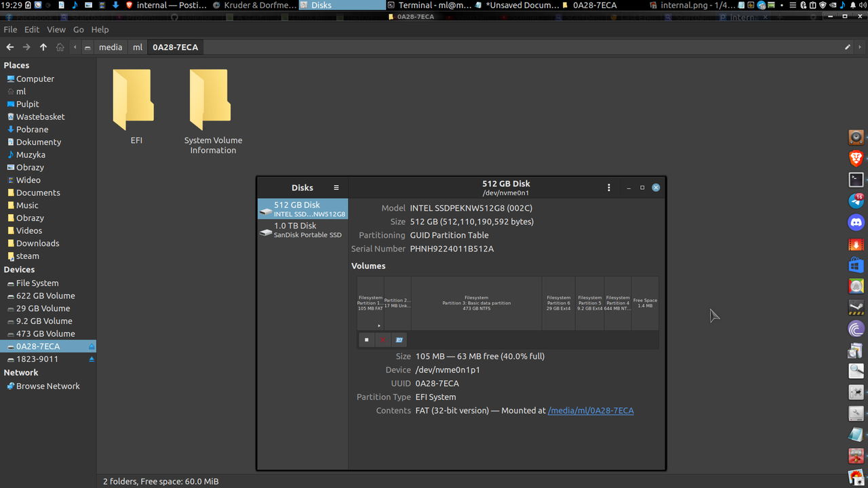Open the View menu
Image resolution: width=868 pixels, height=488 pixels.
[56, 29]
